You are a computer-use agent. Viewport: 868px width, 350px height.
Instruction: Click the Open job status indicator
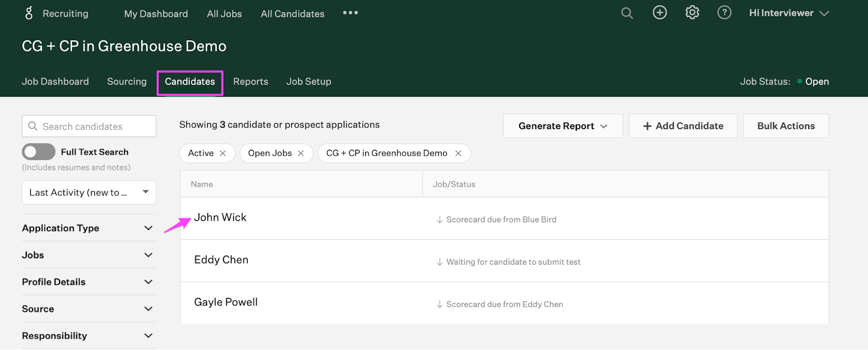click(813, 81)
